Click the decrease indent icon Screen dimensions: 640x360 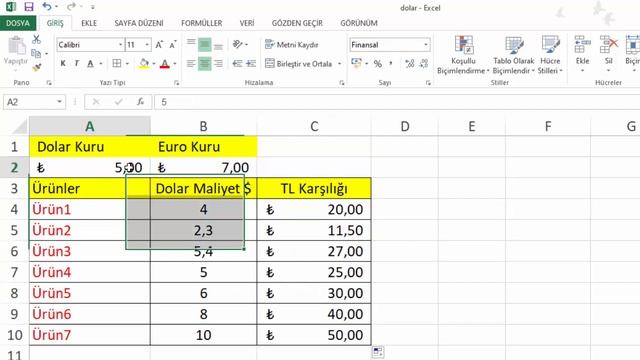(x=237, y=64)
